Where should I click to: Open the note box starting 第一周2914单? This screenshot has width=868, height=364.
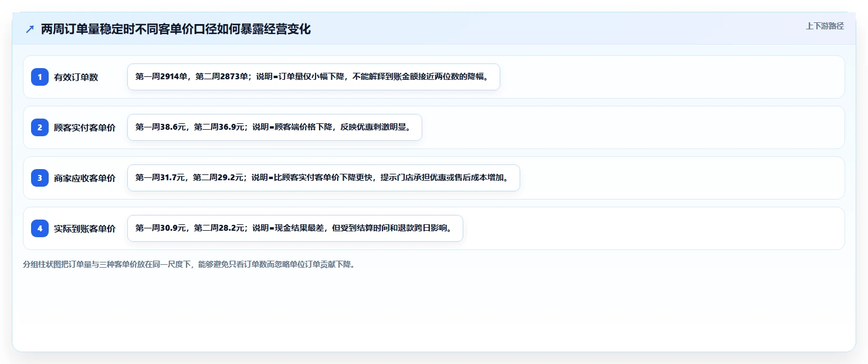tap(314, 77)
